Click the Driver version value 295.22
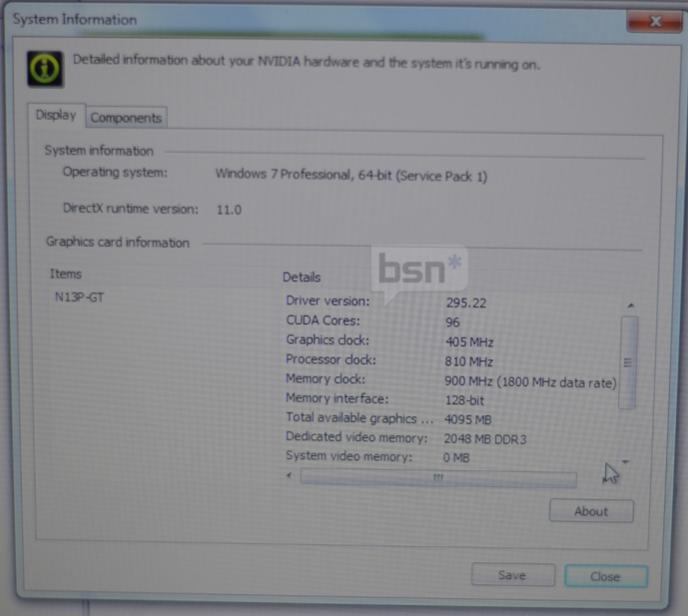 pos(466,303)
